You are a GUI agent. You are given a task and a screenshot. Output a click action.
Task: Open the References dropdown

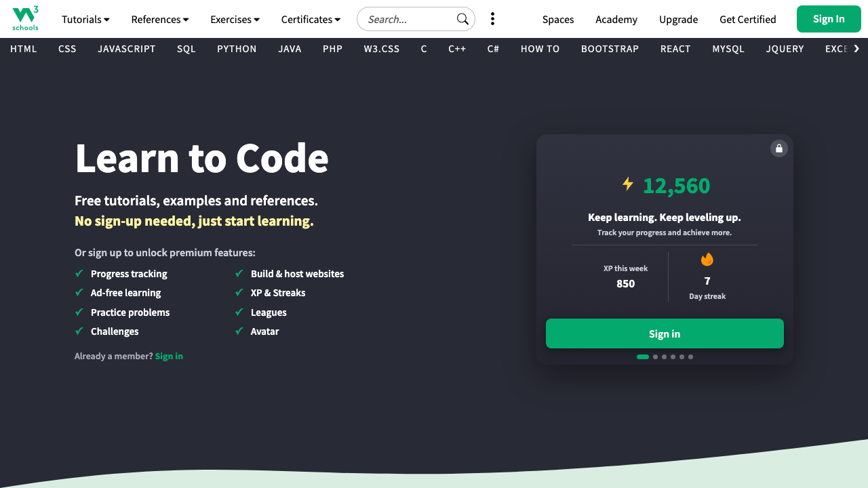pos(160,19)
